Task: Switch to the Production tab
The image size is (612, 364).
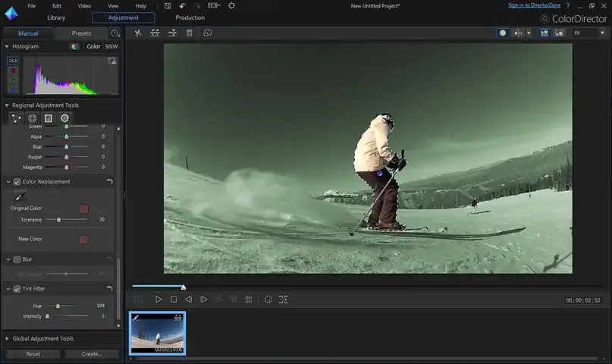Action: 190,17
